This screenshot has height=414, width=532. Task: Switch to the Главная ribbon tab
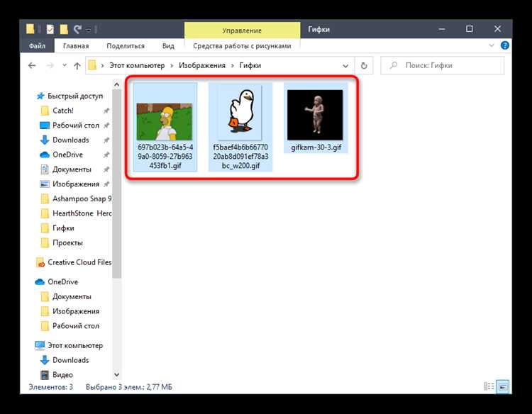pyautogui.click(x=76, y=46)
